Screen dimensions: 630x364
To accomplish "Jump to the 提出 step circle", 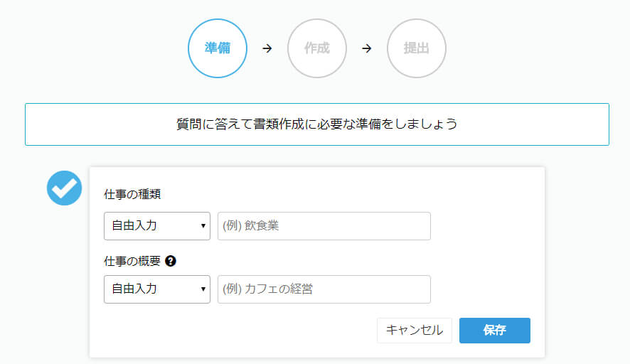I will point(417,48).
